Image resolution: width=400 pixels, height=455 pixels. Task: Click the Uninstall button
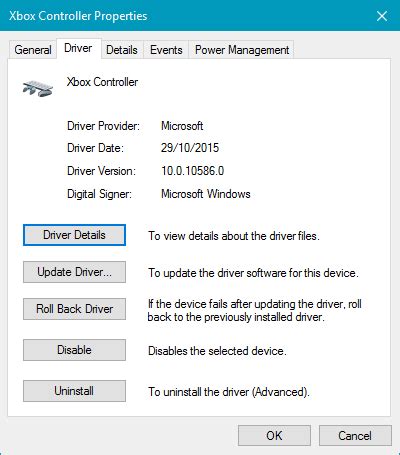click(74, 391)
